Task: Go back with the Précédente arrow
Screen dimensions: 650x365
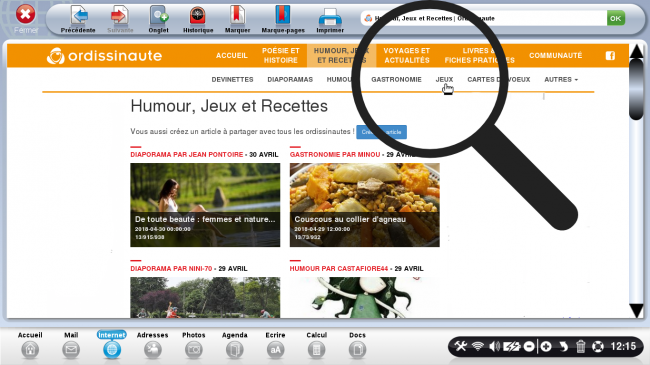Action: coord(78,16)
